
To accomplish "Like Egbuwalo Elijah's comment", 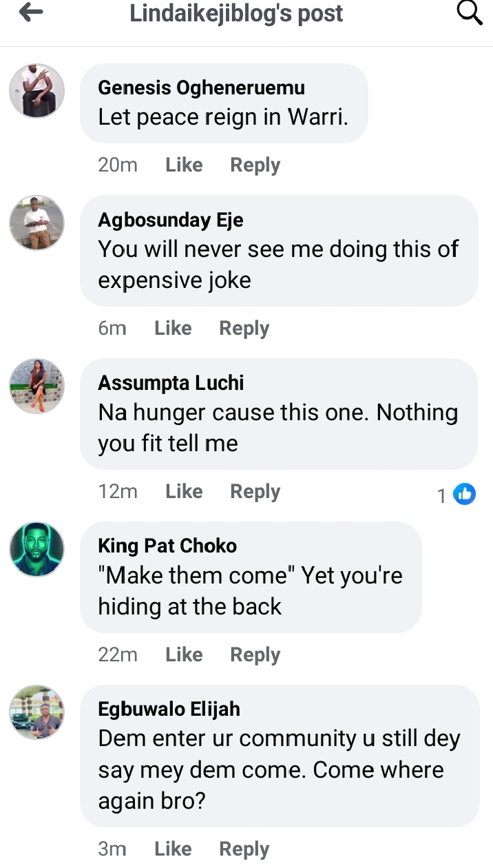I will [x=173, y=849].
